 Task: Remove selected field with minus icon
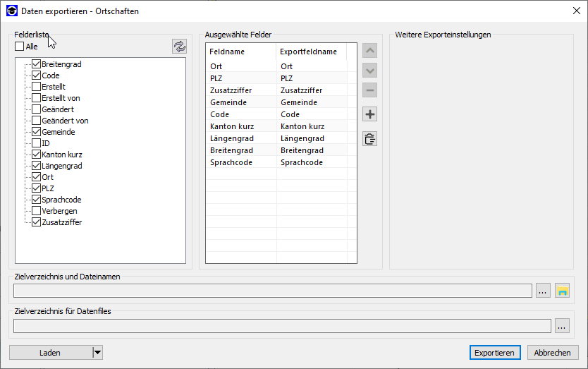pyautogui.click(x=370, y=90)
